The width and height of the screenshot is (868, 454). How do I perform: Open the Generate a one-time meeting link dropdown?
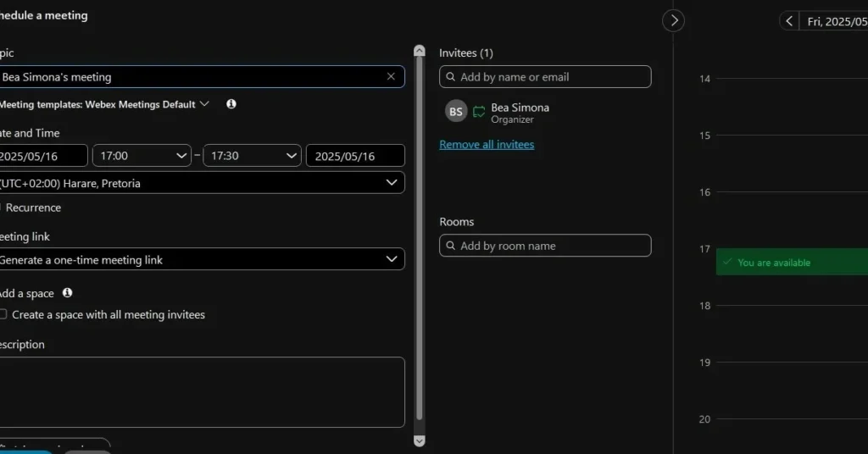pos(202,259)
